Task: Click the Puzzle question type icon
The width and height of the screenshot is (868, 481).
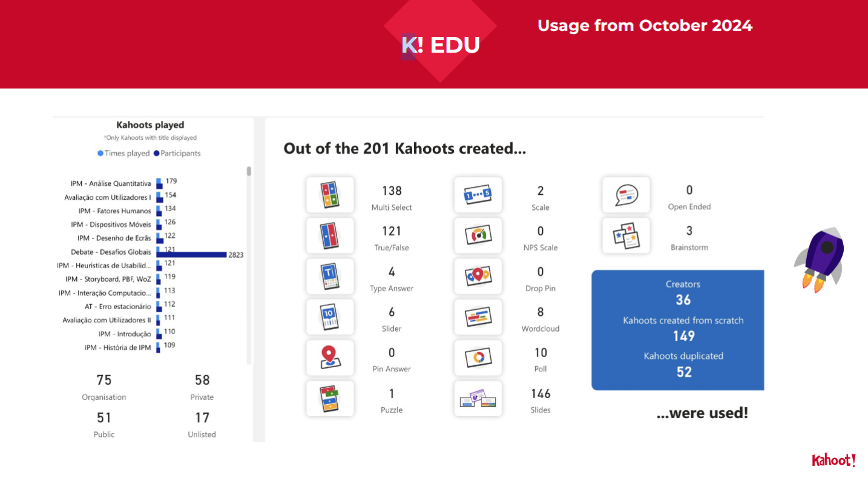Action: [330, 398]
